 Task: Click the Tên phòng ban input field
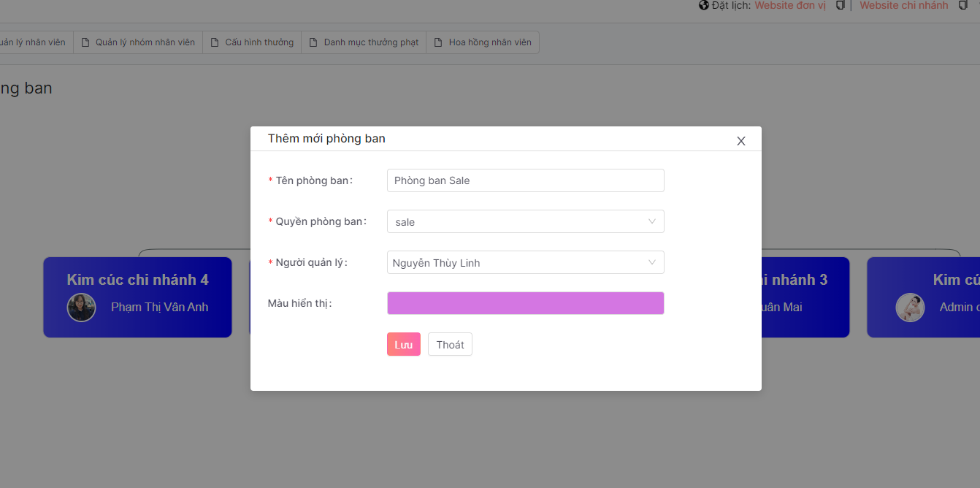click(525, 180)
